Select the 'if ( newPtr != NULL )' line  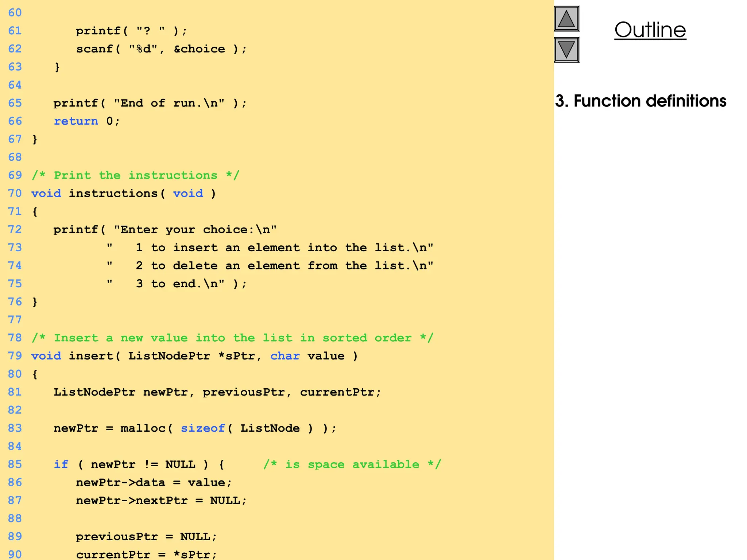pos(139,464)
